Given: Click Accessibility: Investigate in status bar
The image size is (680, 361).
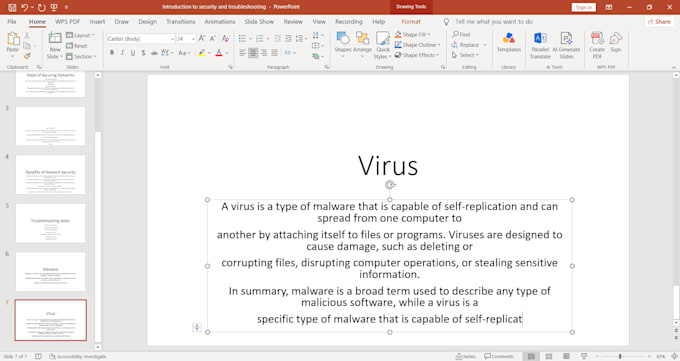Looking at the screenshot, I should (78, 356).
